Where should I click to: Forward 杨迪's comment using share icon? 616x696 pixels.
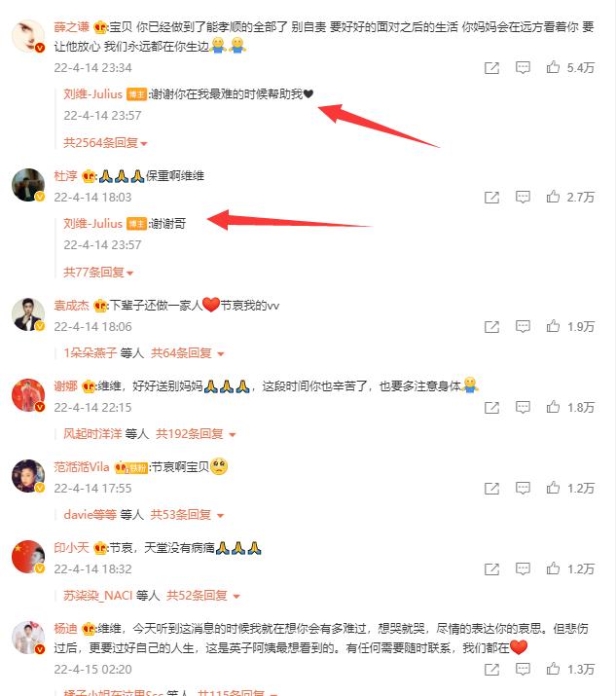click(491, 670)
